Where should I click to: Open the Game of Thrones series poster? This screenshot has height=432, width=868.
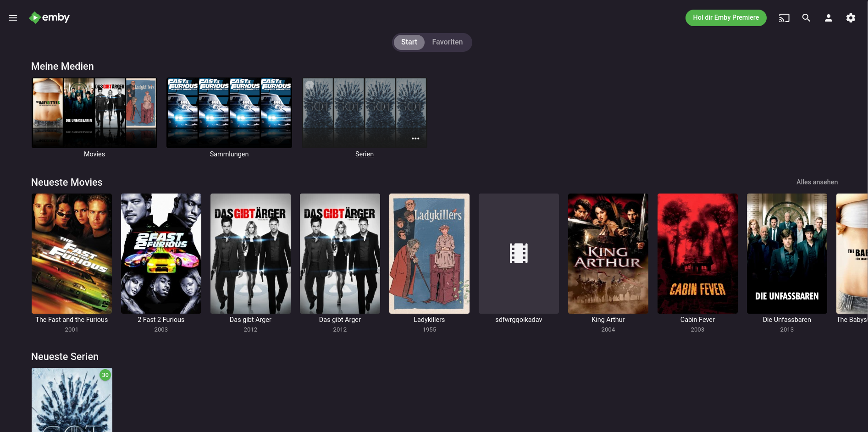[72, 400]
